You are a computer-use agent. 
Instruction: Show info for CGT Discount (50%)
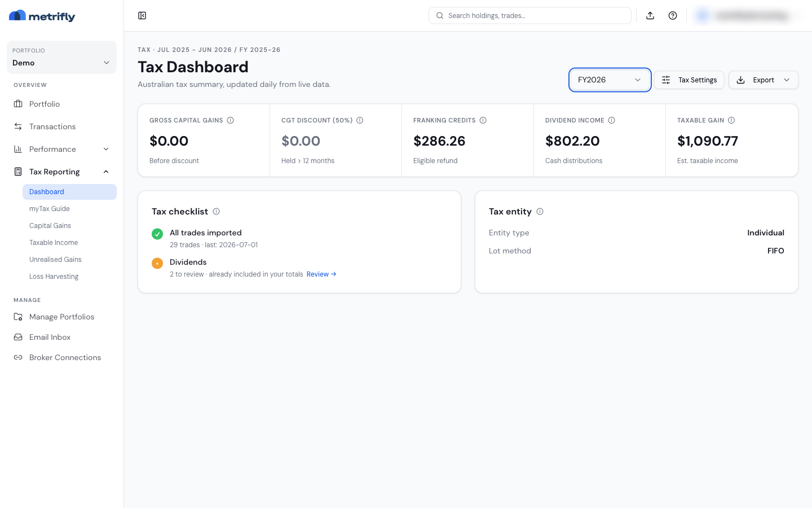pyautogui.click(x=360, y=120)
